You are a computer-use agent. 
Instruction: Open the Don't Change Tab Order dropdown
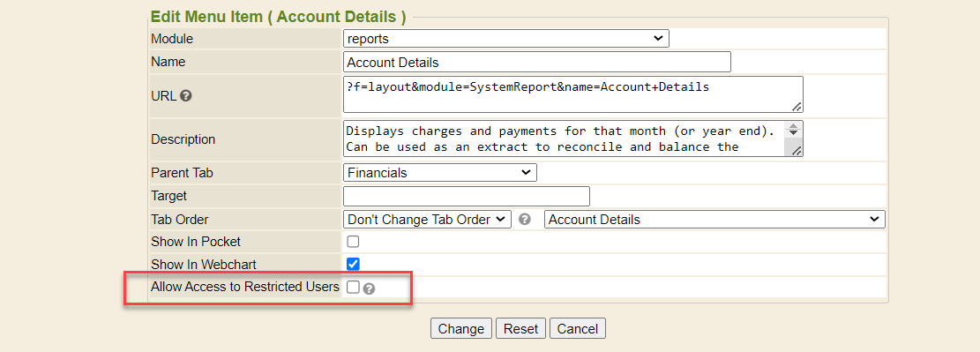tap(428, 220)
